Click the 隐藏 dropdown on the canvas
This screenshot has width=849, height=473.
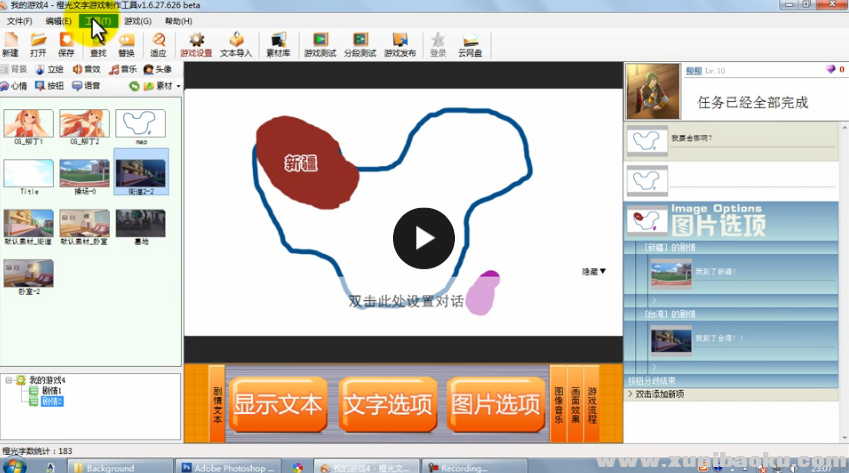(x=594, y=271)
